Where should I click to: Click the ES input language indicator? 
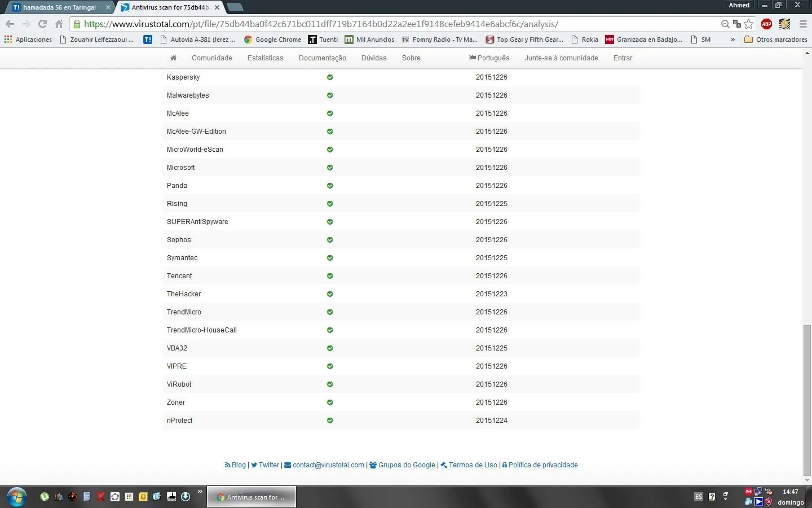[699, 497]
